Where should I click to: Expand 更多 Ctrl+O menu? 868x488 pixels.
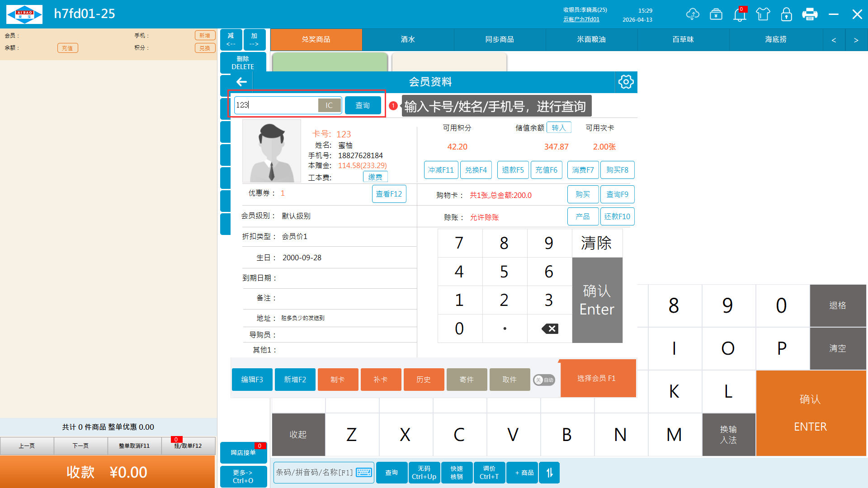(x=243, y=477)
